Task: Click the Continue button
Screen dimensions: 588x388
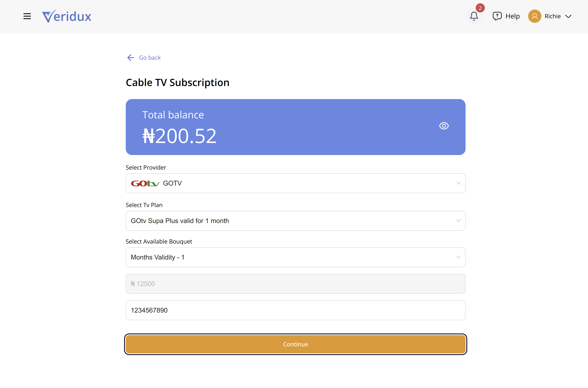Action: pyautogui.click(x=295, y=344)
